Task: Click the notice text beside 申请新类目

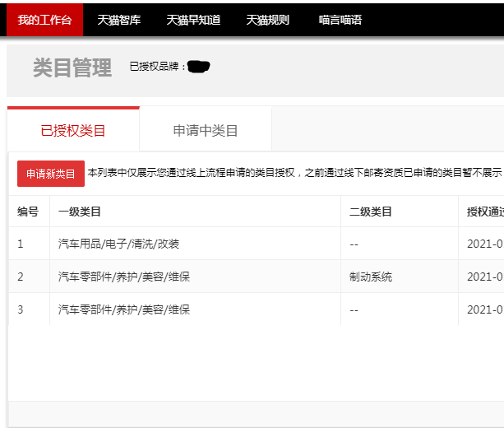Action: (x=294, y=173)
